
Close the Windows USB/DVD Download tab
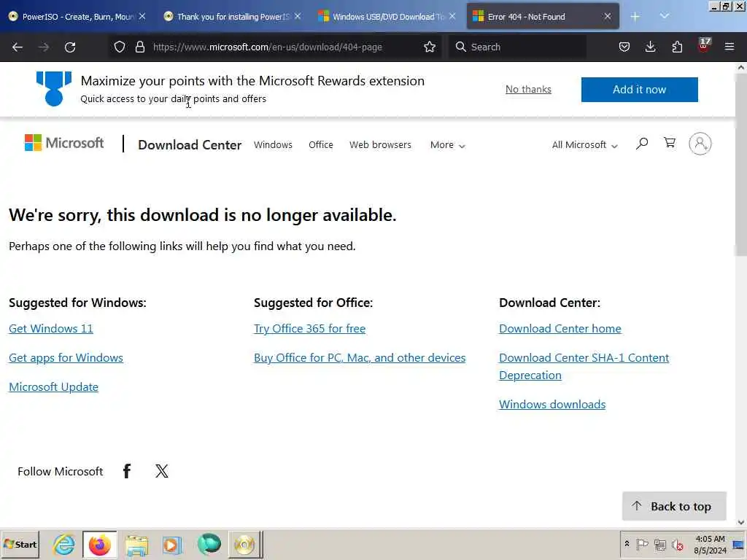(x=452, y=17)
